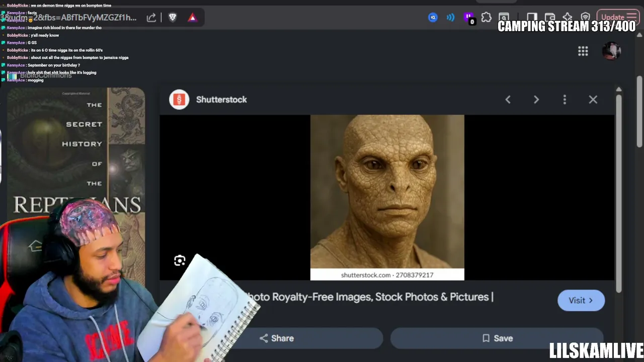This screenshot has height=362, width=644.
Task: Click the Shutterstock logo icon
Action: (x=179, y=100)
